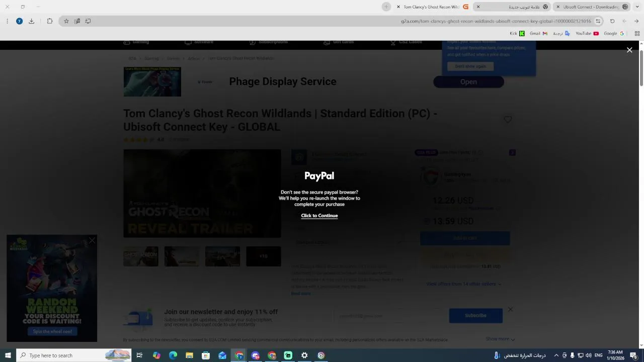
Task: Click the 'Read more' description link
Action: (301, 294)
